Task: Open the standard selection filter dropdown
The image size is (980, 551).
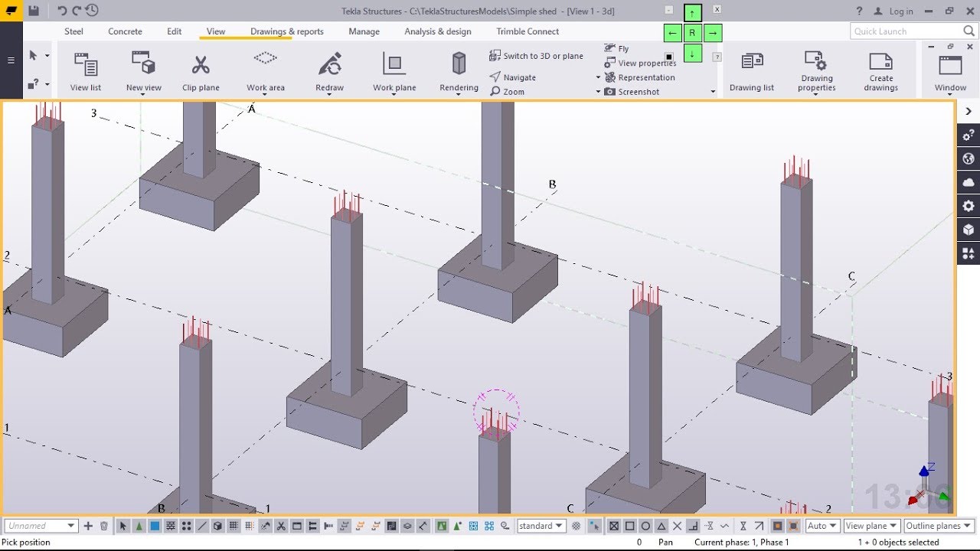Action: [x=541, y=526]
